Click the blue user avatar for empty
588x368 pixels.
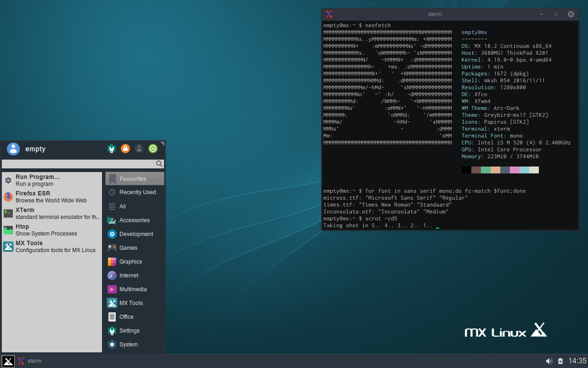coord(13,149)
